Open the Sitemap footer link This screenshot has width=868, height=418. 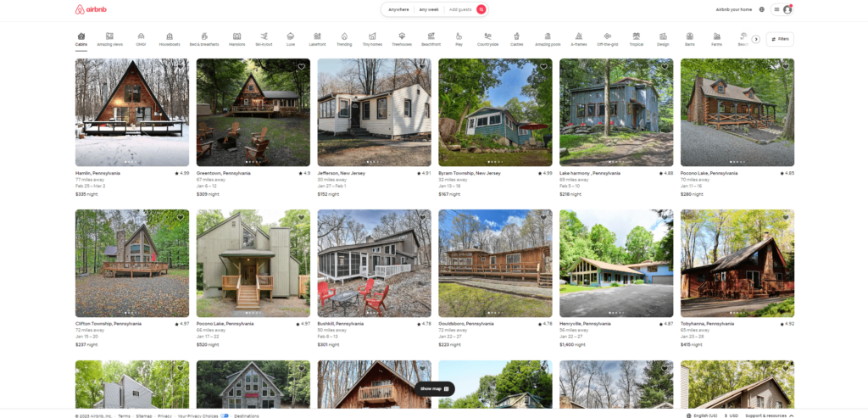point(144,415)
